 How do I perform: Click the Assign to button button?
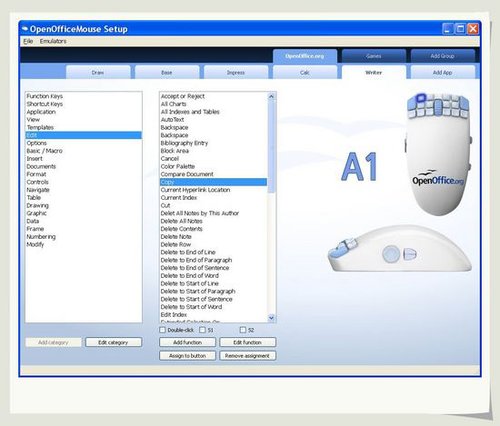tap(187, 356)
